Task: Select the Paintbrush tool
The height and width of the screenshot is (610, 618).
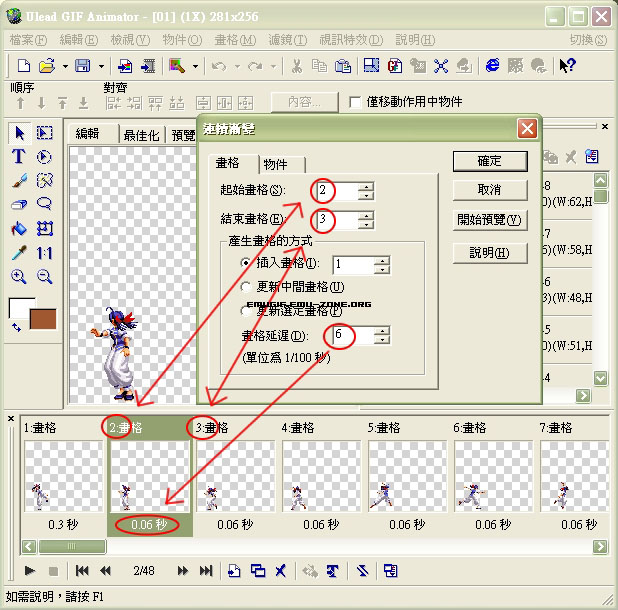Action: (19, 180)
